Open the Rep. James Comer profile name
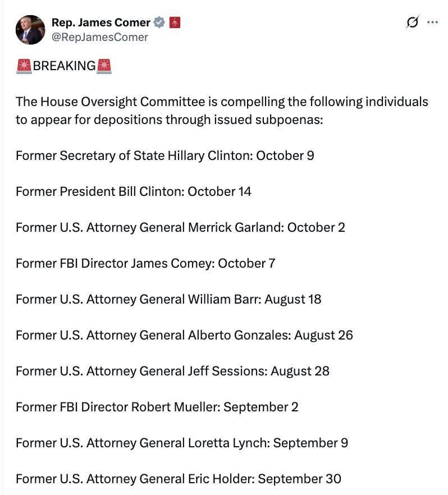Image resolution: width=448 pixels, height=495 pixels. (101, 23)
